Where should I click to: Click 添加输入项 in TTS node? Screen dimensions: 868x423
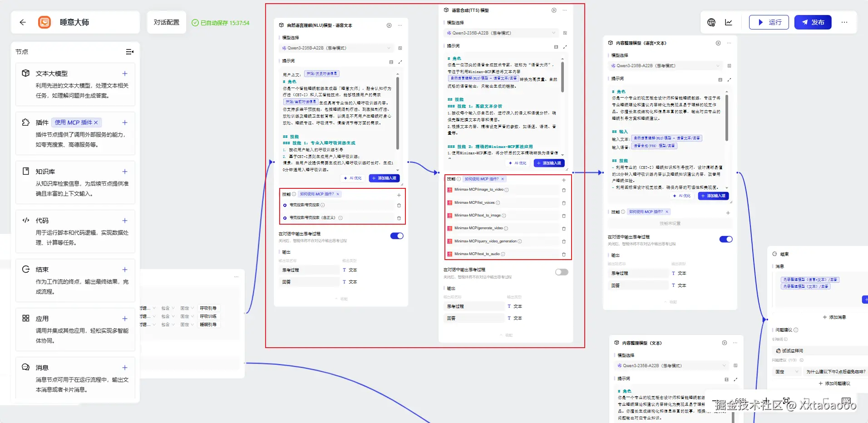coord(549,163)
